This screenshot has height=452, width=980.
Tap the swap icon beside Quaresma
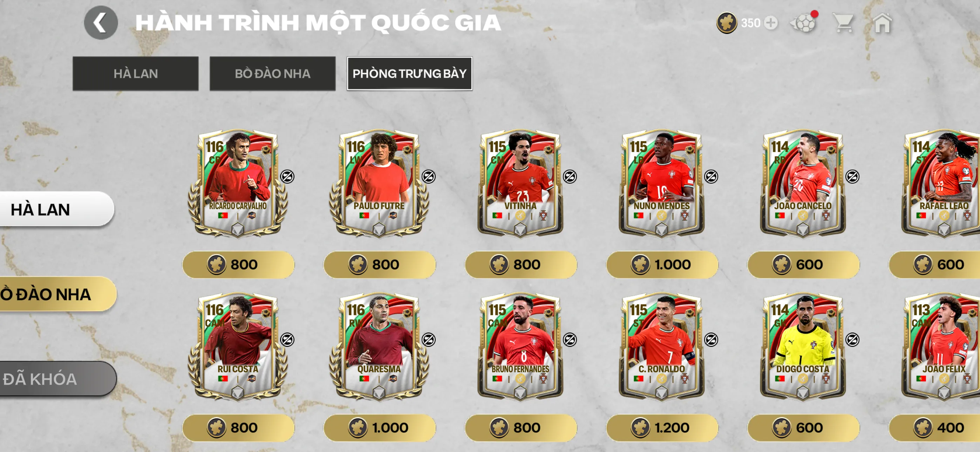coord(429,340)
